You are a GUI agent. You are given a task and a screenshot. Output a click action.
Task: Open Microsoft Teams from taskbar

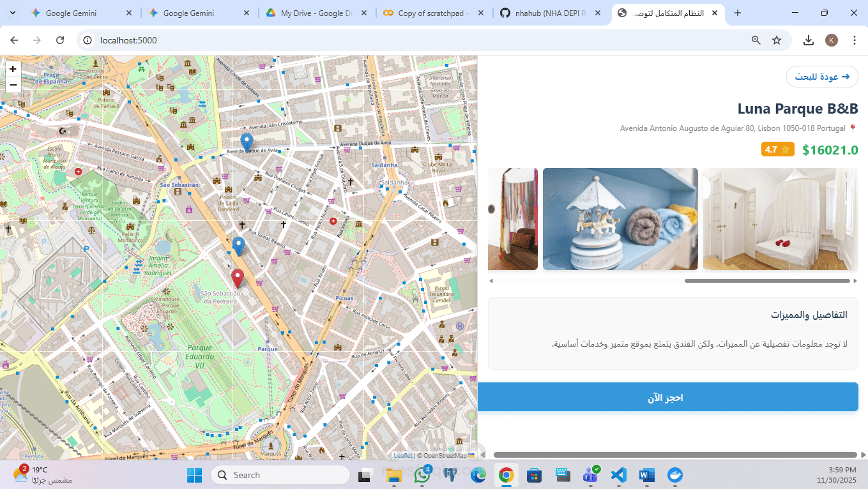pyautogui.click(x=590, y=475)
